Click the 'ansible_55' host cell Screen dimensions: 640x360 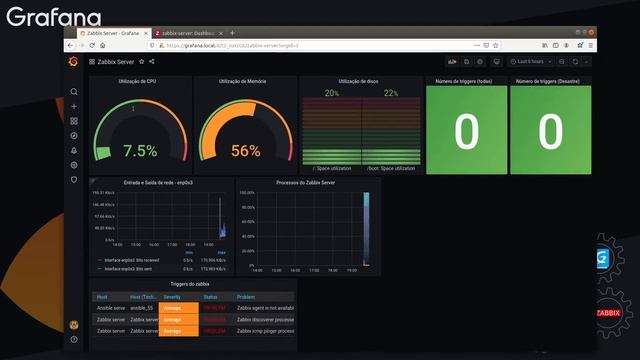(142, 308)
